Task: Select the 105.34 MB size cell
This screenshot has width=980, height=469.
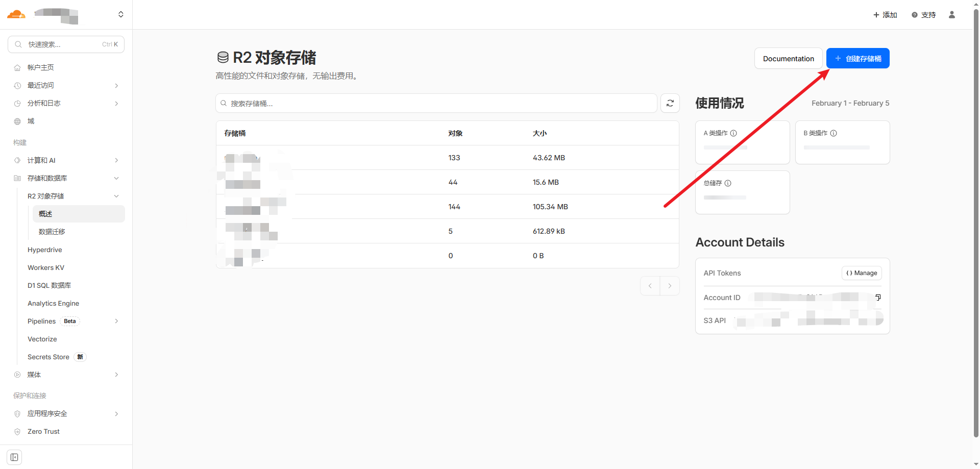Action: coord(550,207)
